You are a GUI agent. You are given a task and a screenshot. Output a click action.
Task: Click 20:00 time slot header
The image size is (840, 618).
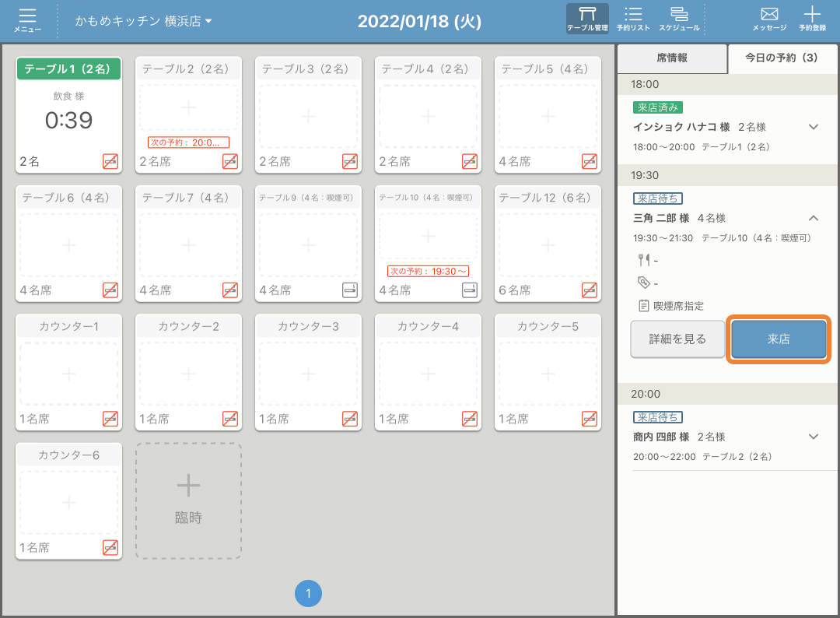point(727,394)
